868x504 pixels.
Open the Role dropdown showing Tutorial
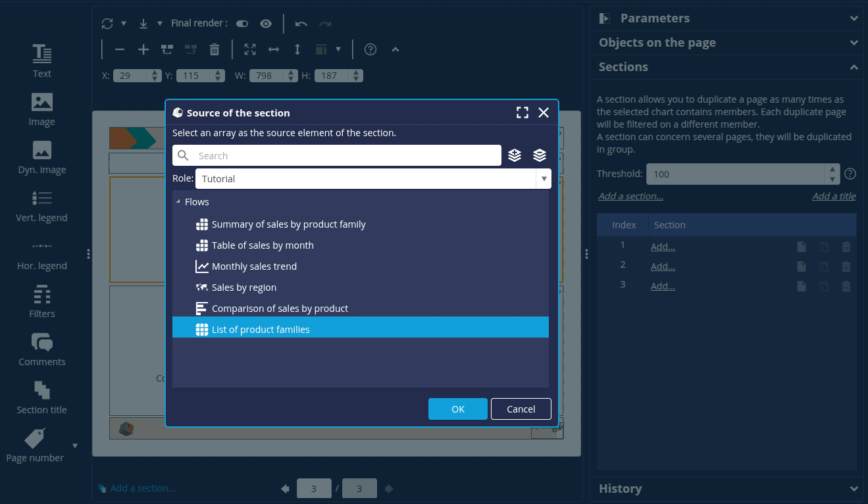click(544, 178)
